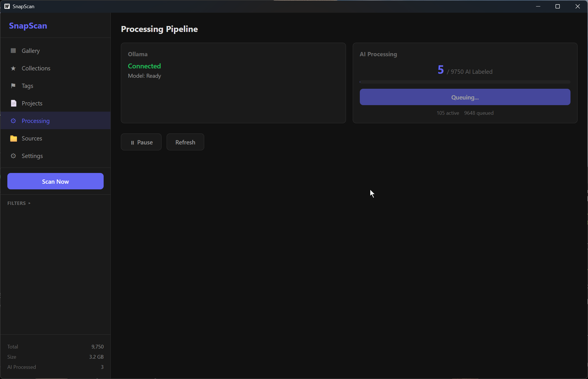Click the Settings cog icon
Screen dimensions: 588x379
[13, 156]
